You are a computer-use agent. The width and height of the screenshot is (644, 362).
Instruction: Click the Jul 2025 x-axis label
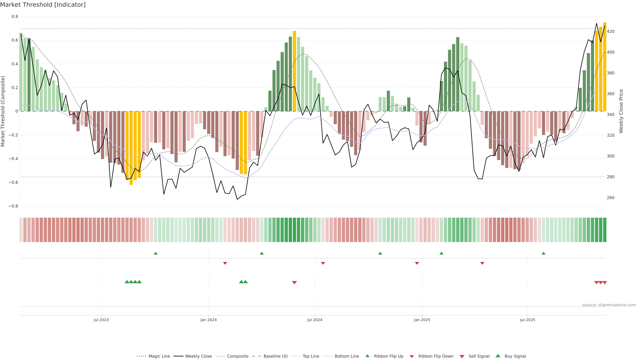pyautogui.click(x=527, y=320)
